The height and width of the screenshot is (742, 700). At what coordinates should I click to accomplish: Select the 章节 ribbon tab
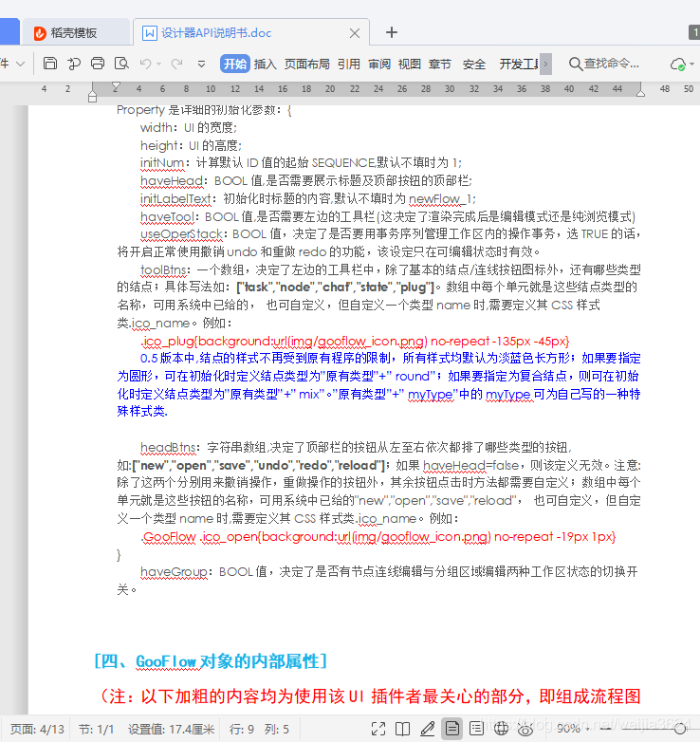pyautogui.click(x=440, y=64)
